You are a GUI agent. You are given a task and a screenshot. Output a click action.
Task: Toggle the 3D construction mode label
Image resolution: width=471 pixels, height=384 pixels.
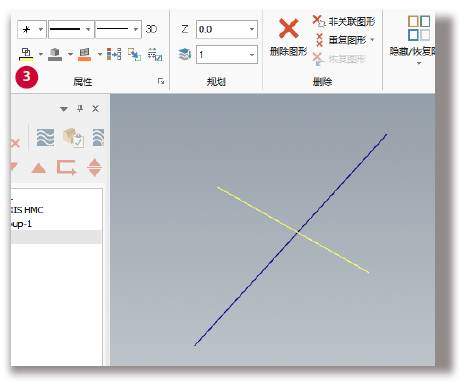[151, 29]
